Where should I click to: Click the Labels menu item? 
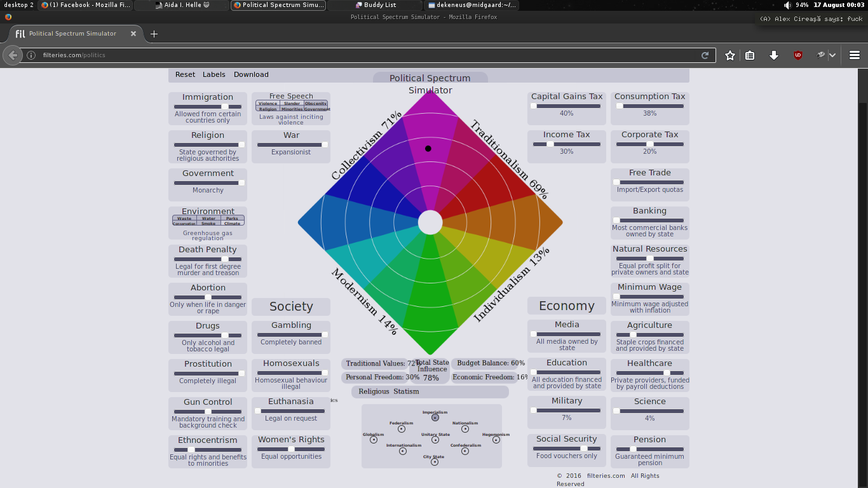coord(214,74)
